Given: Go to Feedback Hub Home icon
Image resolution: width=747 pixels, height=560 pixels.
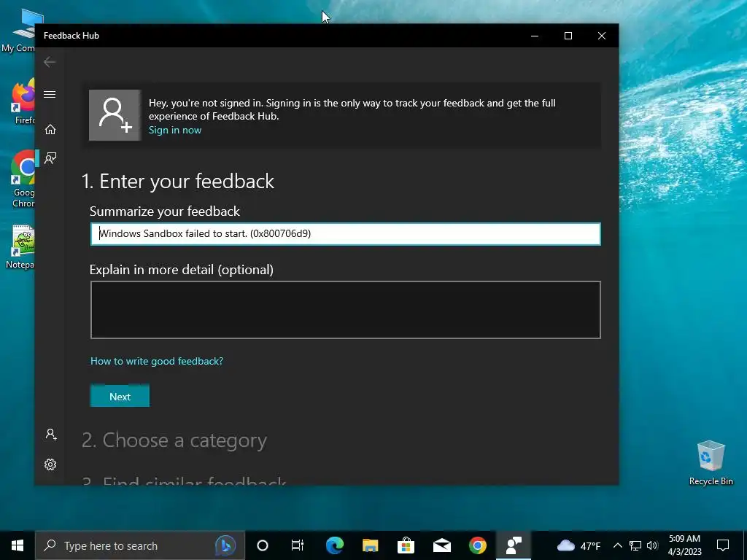Looking at the screenshot, I should pyautogui.click(x=50, y=130).
